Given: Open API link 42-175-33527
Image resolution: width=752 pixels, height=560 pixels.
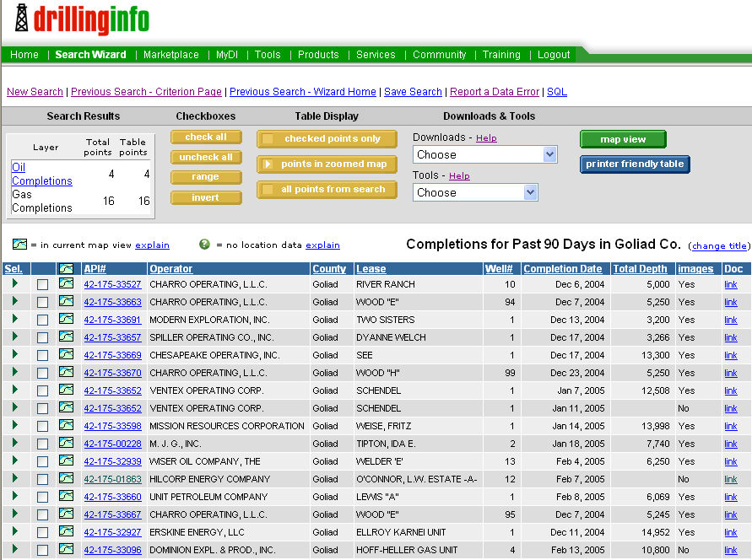Looking at the screenshot, I should [x=112, y=284].
